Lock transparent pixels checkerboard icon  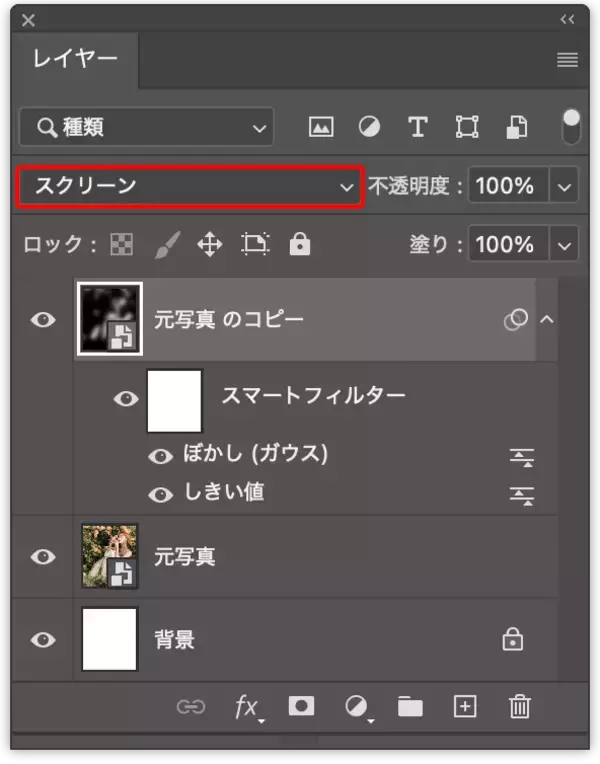(x=121, y=244)
